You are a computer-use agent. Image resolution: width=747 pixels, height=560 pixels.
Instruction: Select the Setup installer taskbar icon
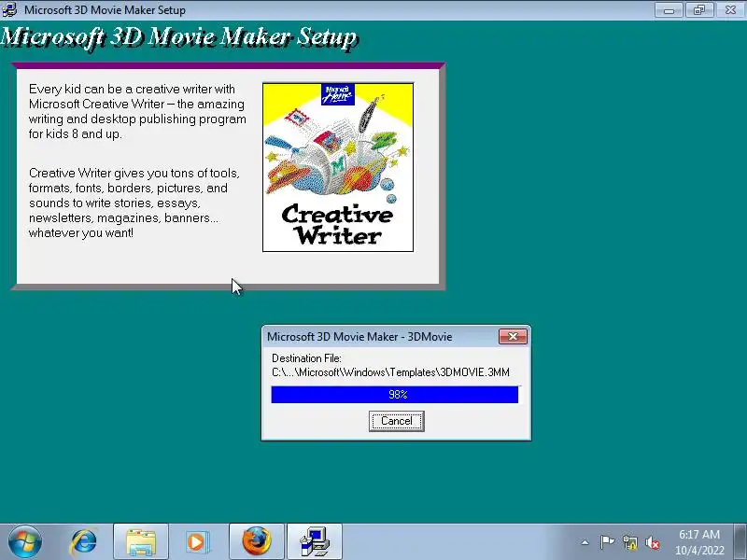point(315,542)
